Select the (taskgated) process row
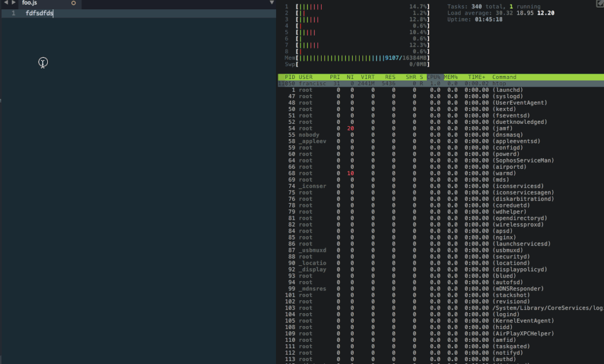 click(x=441, y=346)
